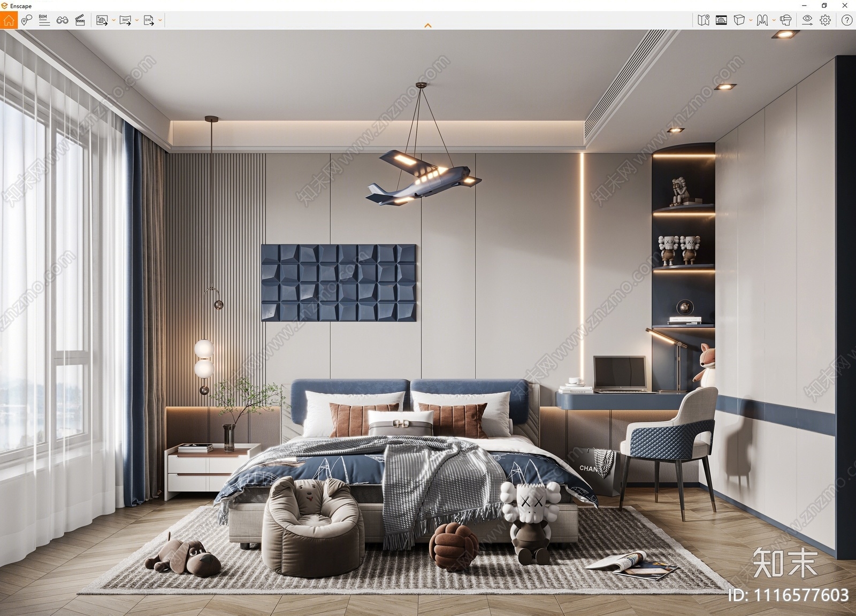Toggle fly and walk navigation mode

[762, 20]
